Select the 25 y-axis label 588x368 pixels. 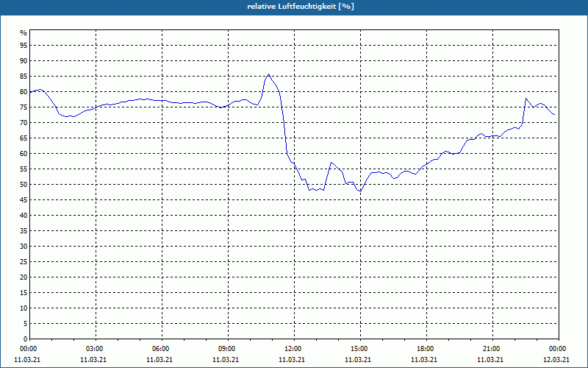[24, 262]
